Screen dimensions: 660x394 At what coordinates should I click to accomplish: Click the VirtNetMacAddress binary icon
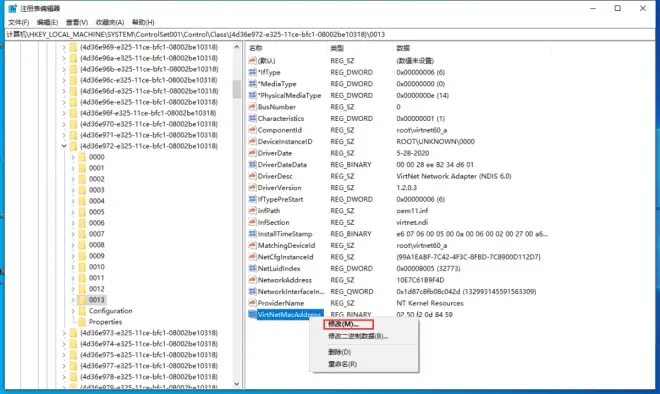253,314
